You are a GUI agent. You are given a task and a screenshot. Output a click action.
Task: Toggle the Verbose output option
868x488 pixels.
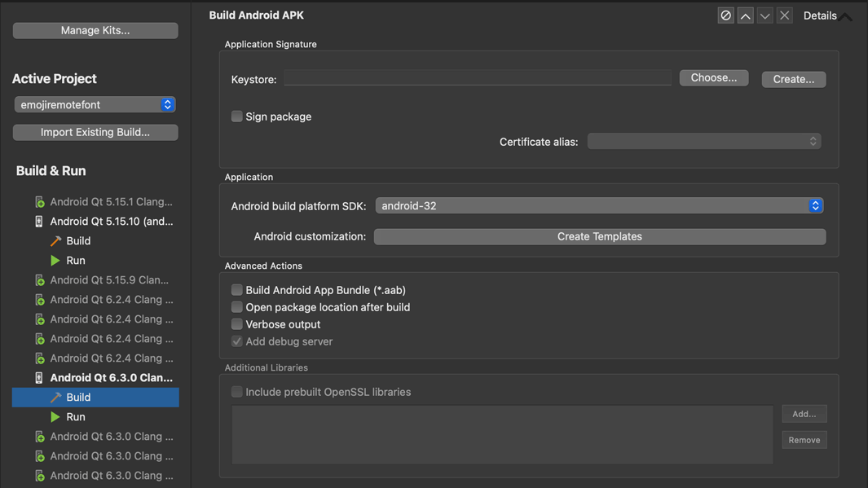click(236, 323)
